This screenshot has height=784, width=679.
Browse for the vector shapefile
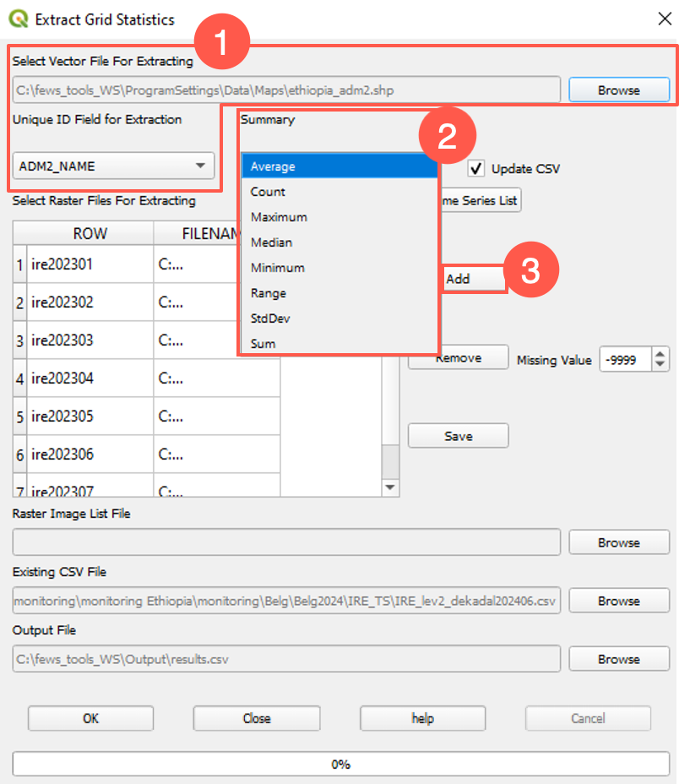(x=618, y=90)
